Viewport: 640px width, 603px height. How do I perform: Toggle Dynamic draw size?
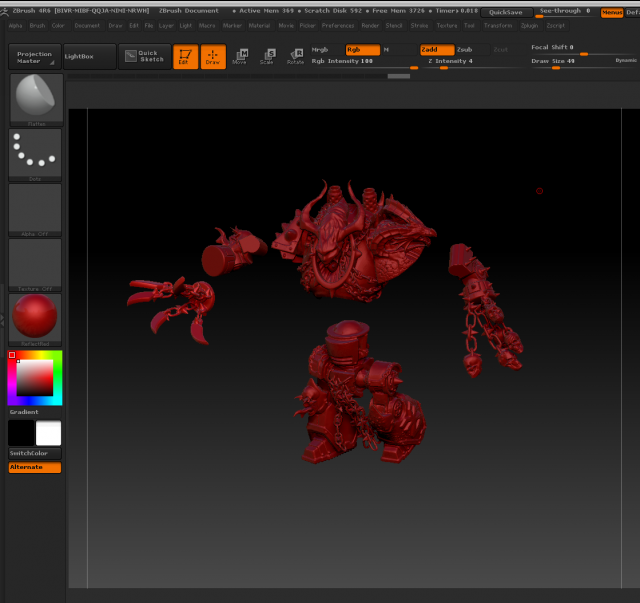[x=626, y=60]
